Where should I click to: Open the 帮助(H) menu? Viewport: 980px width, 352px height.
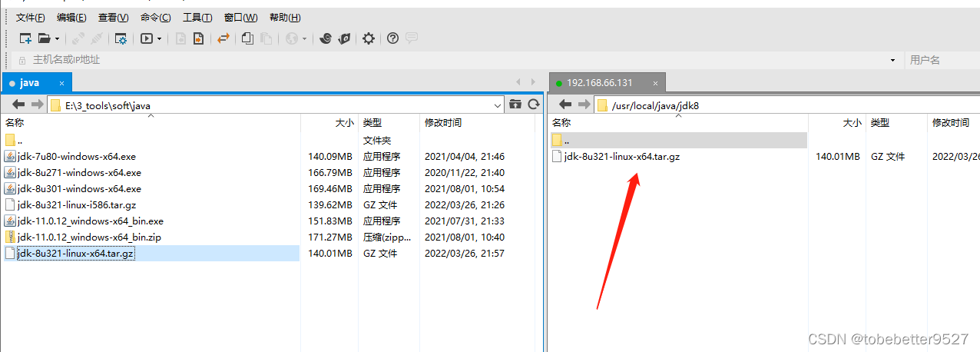click(284, 18)
